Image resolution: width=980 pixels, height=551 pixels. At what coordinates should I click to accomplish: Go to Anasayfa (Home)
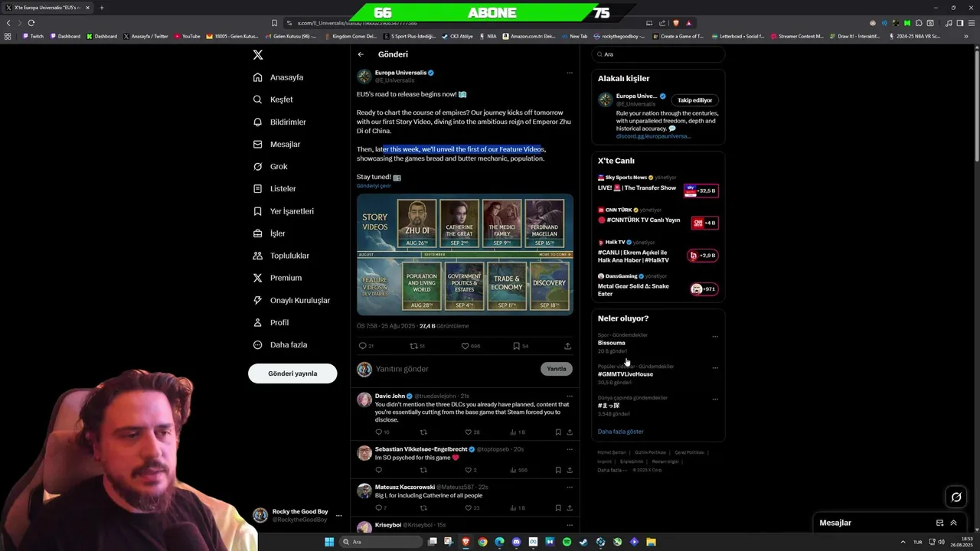click(x=279, y=77)
